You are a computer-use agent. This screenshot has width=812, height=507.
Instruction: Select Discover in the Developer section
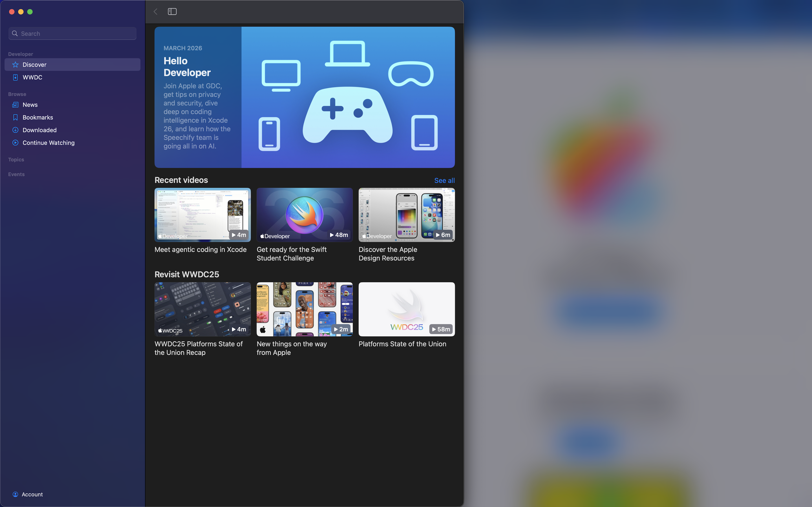35,65
